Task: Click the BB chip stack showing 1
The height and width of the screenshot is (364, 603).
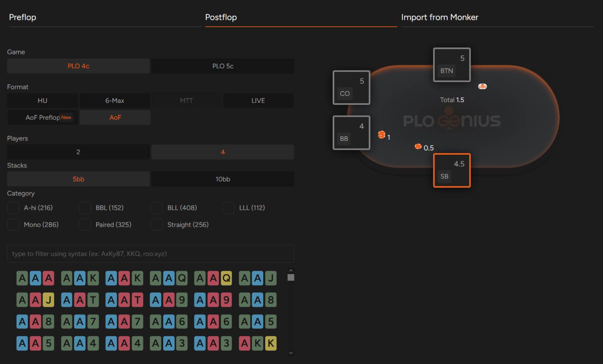Action: tap(382, 135)
